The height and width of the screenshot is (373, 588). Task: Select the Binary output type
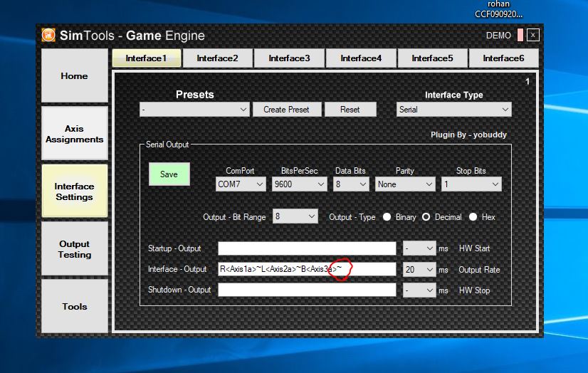pos(387,217)
